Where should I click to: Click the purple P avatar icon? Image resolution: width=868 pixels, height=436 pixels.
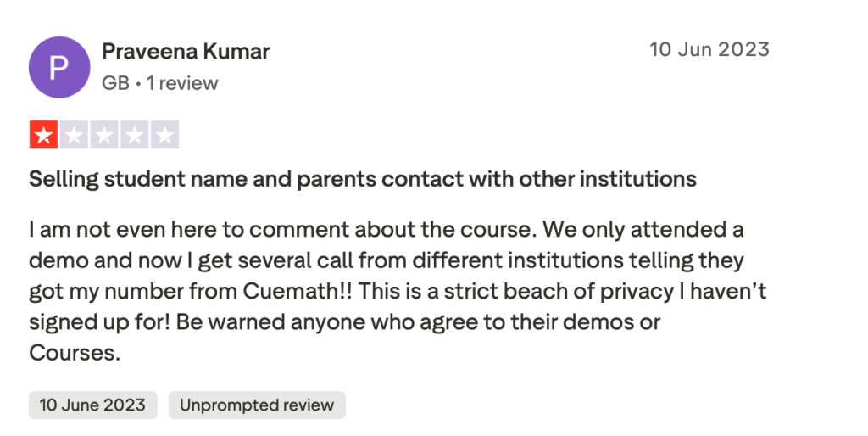click(x=59, y=67)
